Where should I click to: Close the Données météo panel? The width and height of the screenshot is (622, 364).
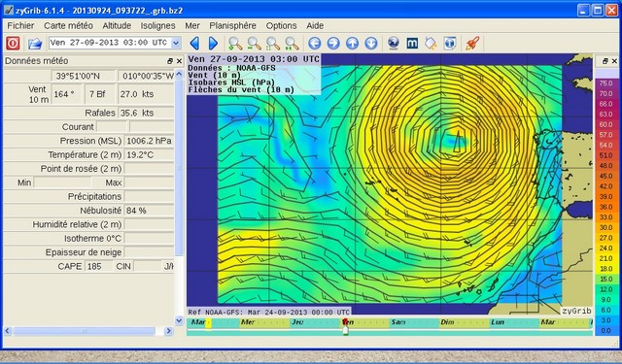click(179, 61)
